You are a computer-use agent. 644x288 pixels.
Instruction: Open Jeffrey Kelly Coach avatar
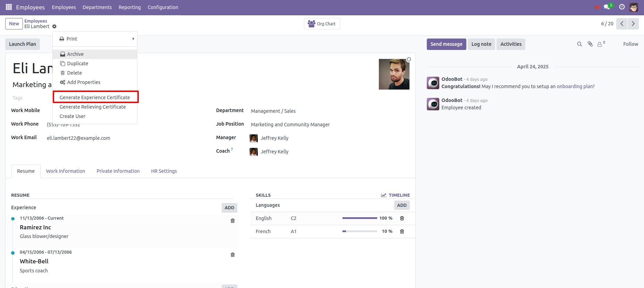(254, 152)
